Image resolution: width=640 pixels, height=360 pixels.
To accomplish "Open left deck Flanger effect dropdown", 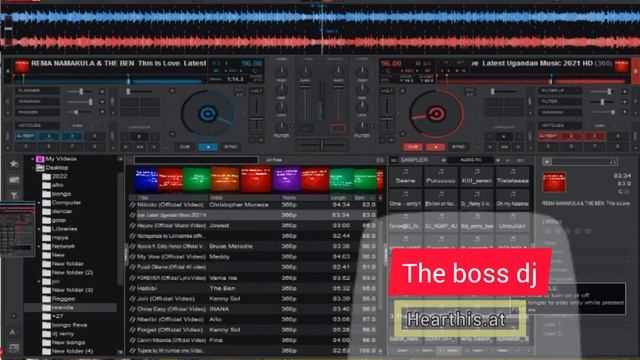I will pyautogui.click(x=37, y=91).
